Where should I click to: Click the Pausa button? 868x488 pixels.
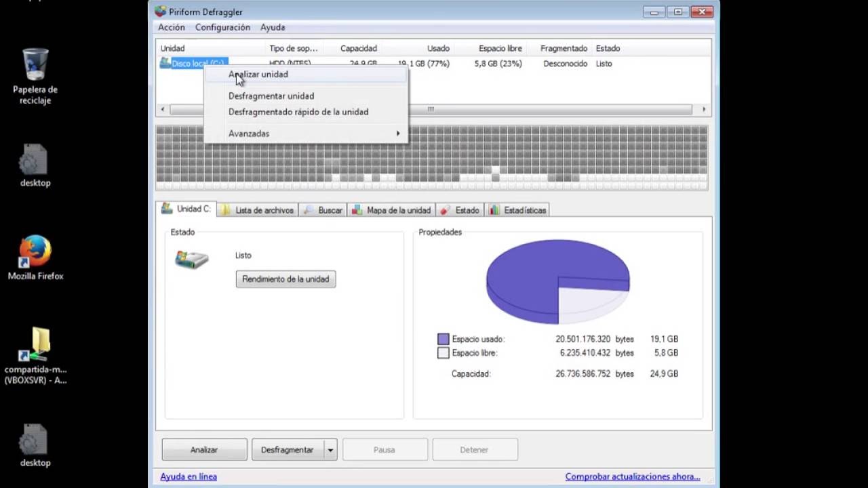coord(384,449)
